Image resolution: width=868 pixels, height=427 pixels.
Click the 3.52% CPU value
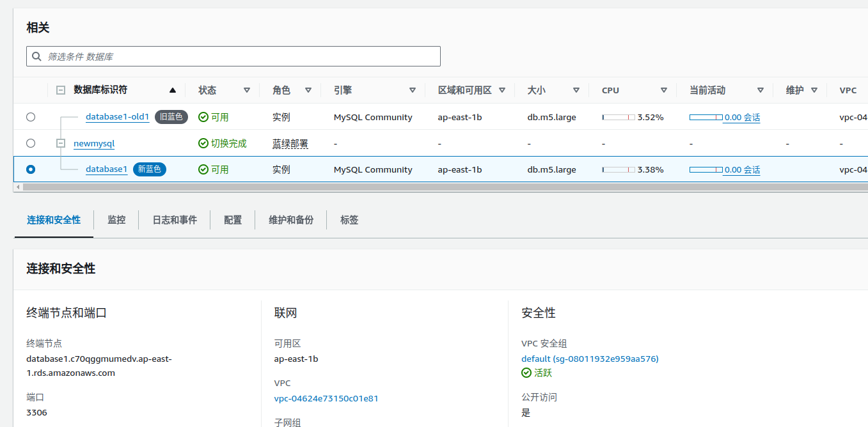point(651,118)
